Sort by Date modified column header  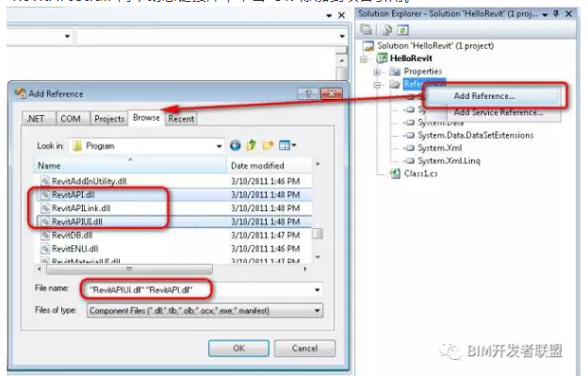(x=269, y=166)
